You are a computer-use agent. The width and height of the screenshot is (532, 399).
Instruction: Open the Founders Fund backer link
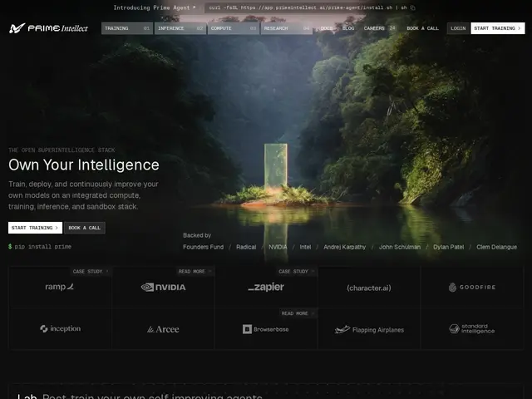203,247
